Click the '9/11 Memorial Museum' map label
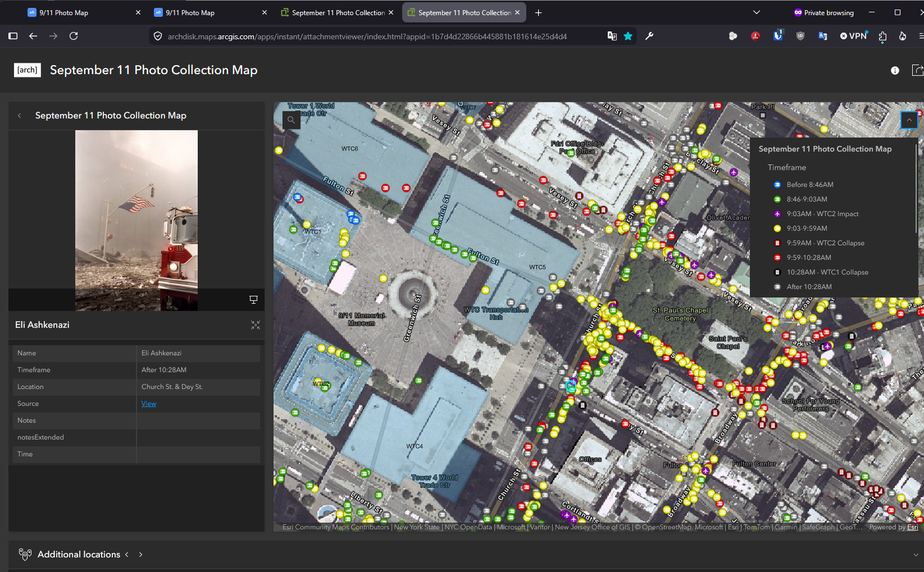The height and width of the screenshot is (572, 924). pos(362,319)
